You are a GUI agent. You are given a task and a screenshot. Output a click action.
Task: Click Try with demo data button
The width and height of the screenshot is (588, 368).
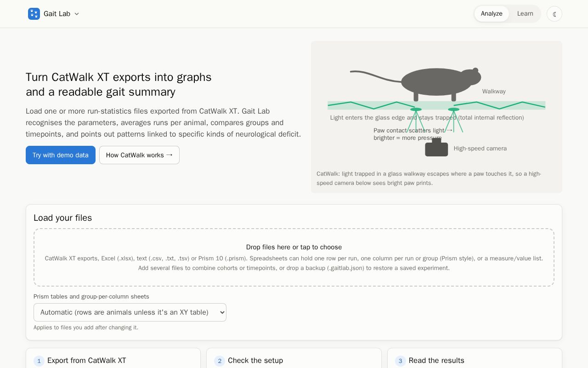click(61, 155)
